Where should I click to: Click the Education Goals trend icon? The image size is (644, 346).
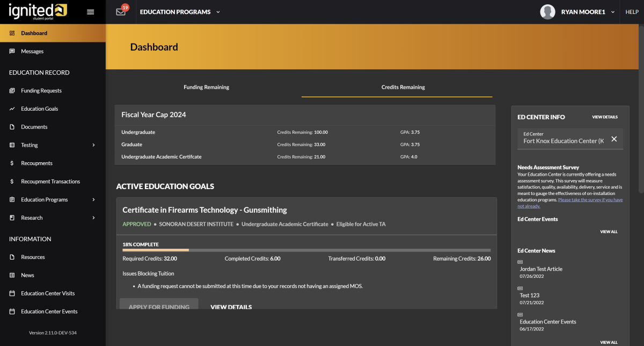[12, 109]
